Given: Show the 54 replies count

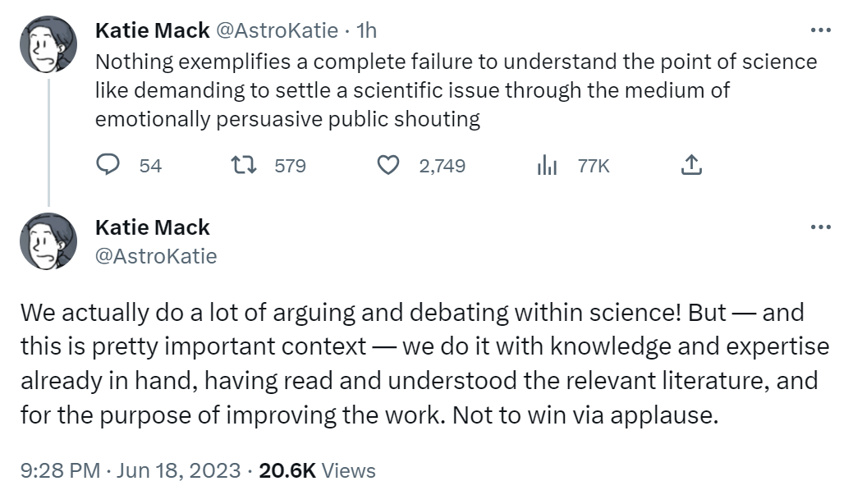Looking at the screenshot, I should point(151,166).
